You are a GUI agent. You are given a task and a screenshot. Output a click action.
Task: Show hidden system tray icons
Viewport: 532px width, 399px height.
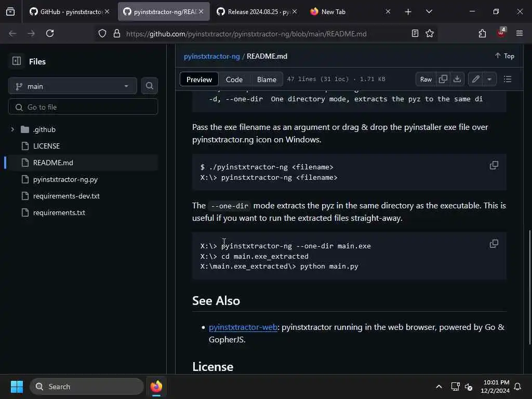pos(438,387)
